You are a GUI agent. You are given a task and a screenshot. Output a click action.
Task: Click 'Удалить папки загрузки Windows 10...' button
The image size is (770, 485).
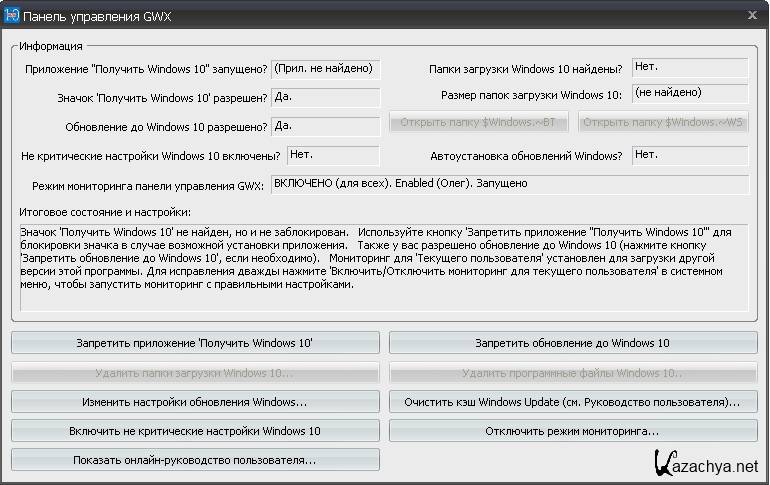196,373
